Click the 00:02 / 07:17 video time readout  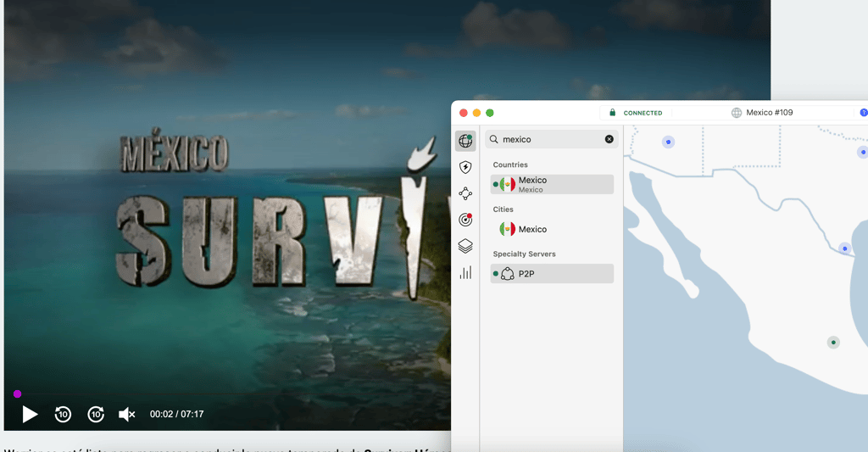176,414
